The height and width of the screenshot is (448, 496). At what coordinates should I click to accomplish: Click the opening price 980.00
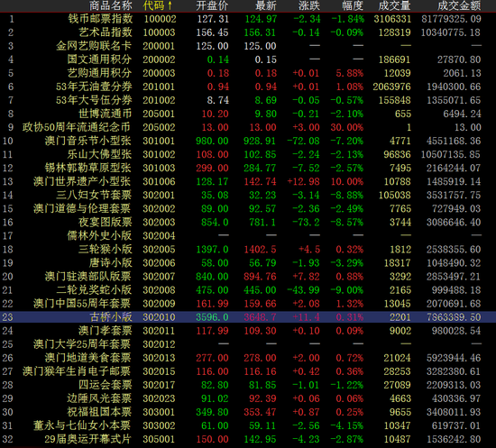coord(212,142)
